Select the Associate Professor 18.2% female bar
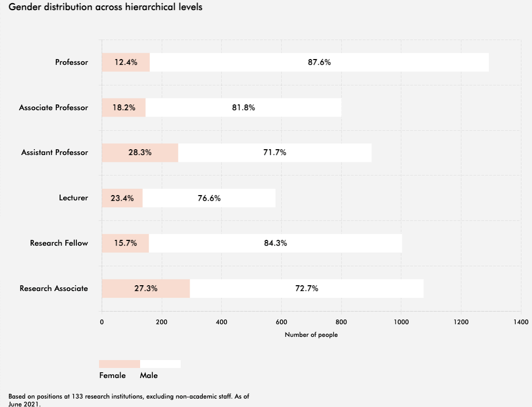This screenshot has width=532, height=407. click(123, 108)
